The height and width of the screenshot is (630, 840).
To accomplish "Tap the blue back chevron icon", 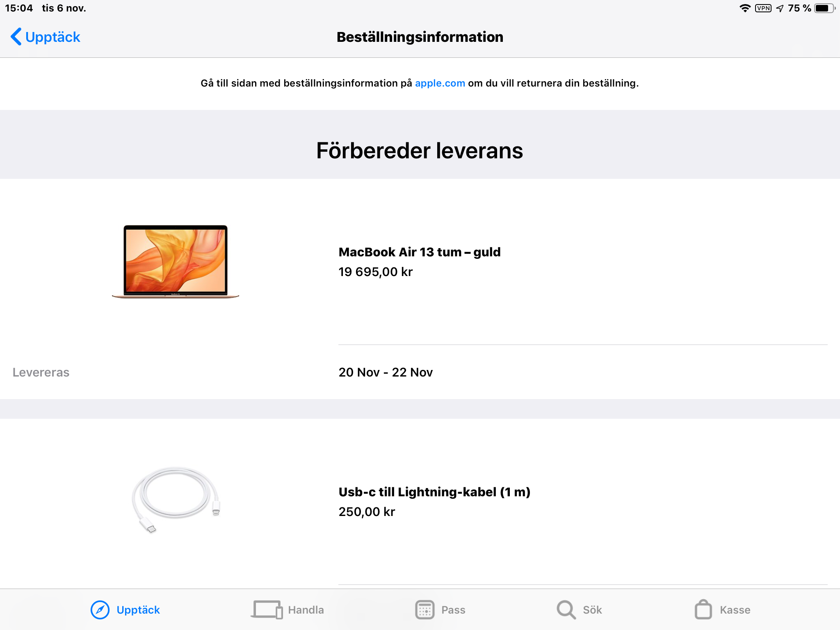I will coord(16,37).
